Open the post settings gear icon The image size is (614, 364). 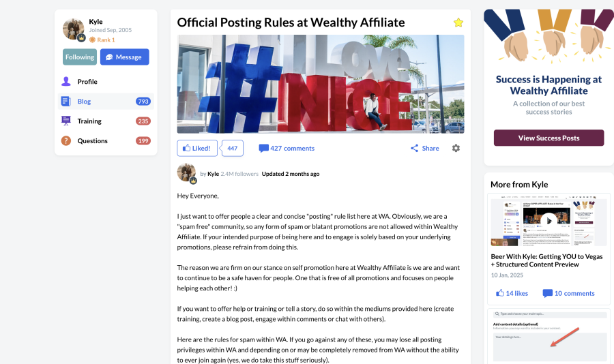456,148
